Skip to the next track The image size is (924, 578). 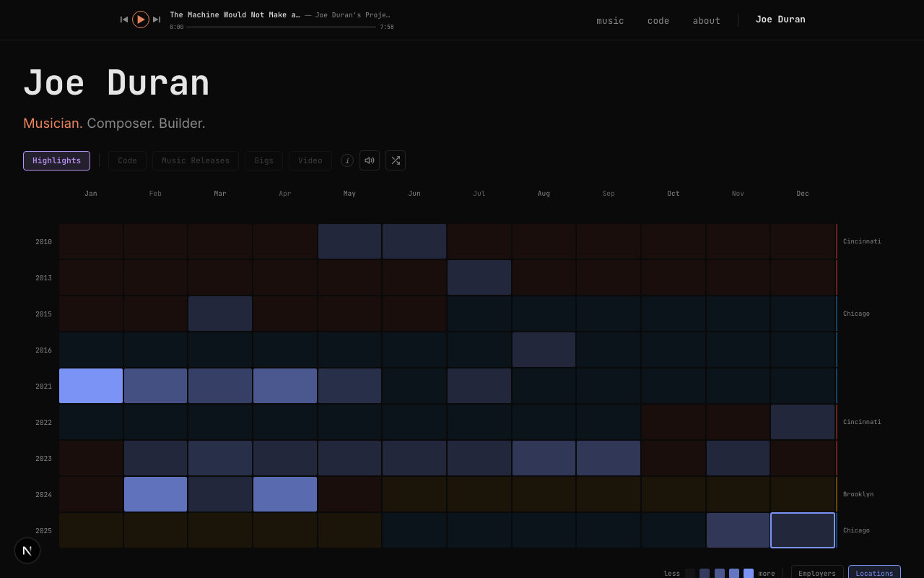(157, 20)
